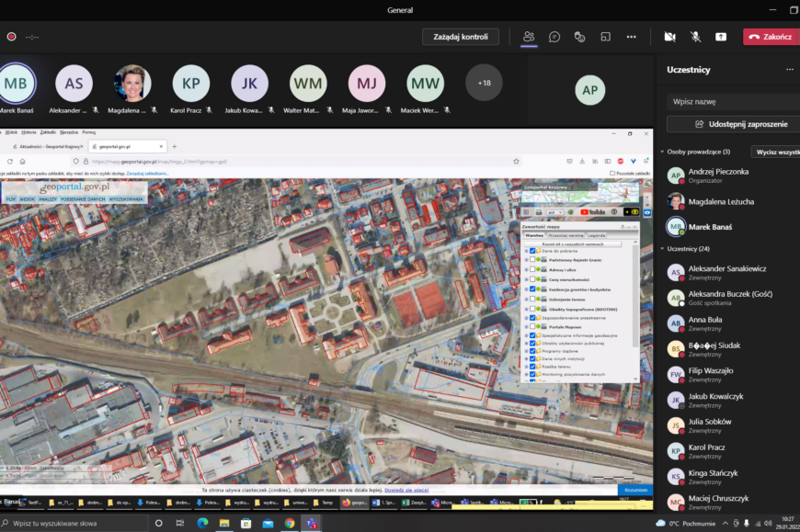The height and width of the screenshot is (532, 800).
Task: Enable the Ceny nieruchomości layer checkbox
Action: click(532, 279)
